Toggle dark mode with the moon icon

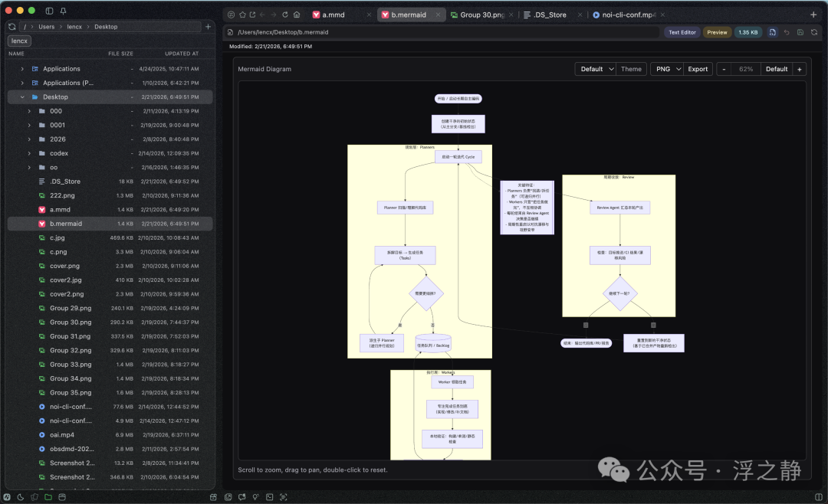pos(21,496)
